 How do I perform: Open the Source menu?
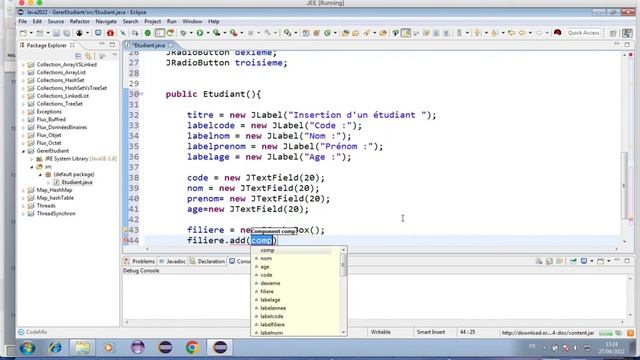[56, 21]
